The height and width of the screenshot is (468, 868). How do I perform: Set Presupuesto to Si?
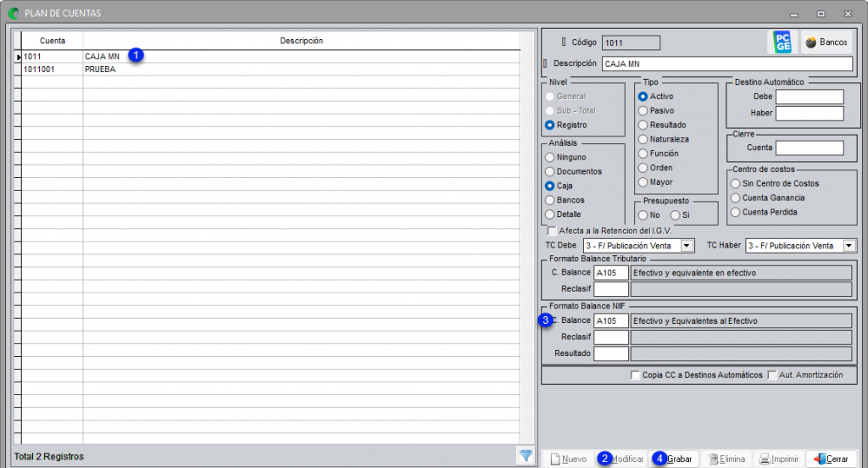pyautogui.click(x=675, y=214)
